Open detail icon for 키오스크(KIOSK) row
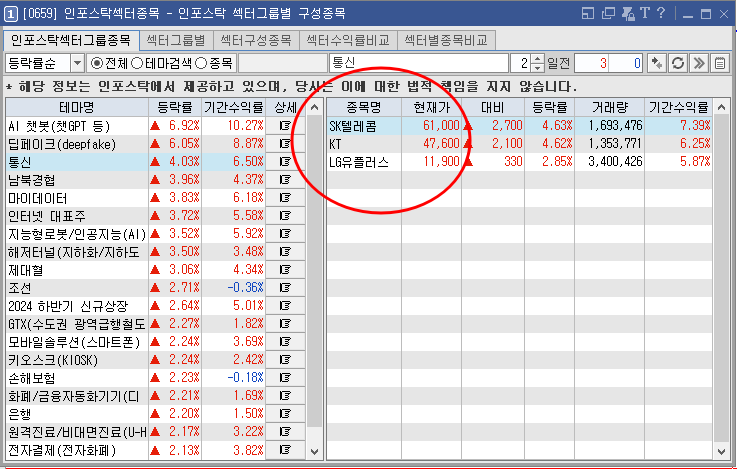This screenshot has height=469, width=737. click(x=285, y=360)
